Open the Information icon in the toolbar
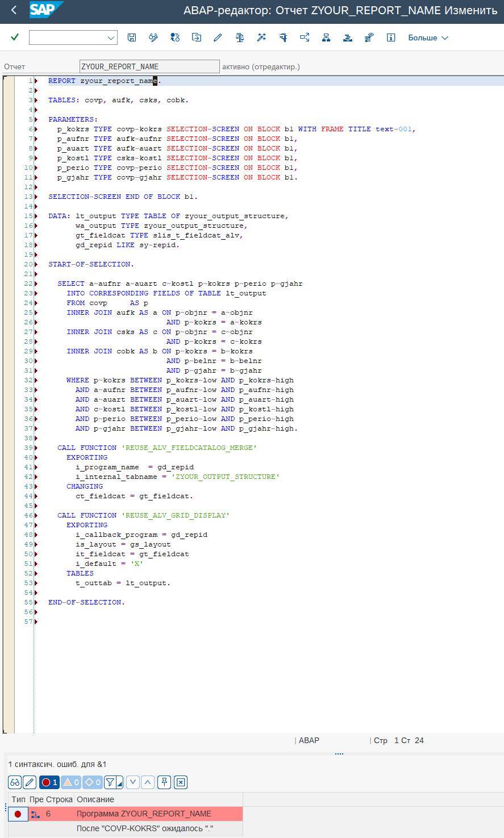 [x=391, y=37]
